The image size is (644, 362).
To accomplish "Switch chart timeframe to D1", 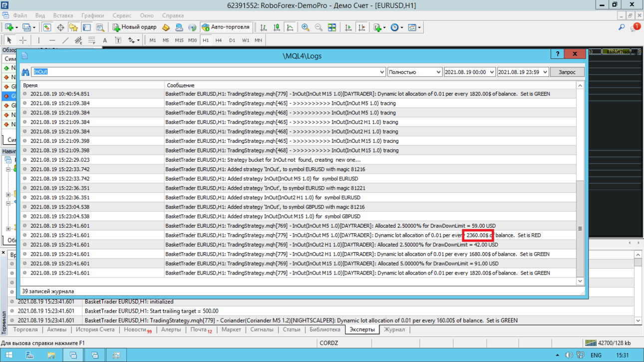I will click(232, 40).
